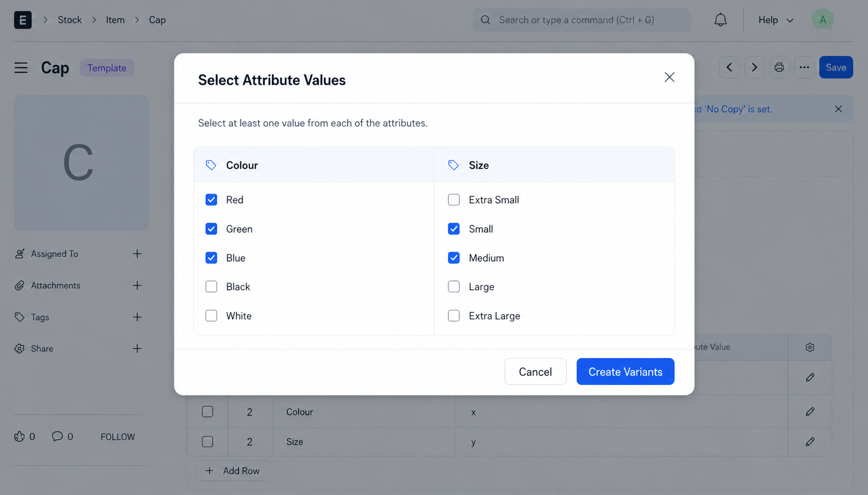
Task: Add an assignee with plus icon
Action: tap(137, 254)
